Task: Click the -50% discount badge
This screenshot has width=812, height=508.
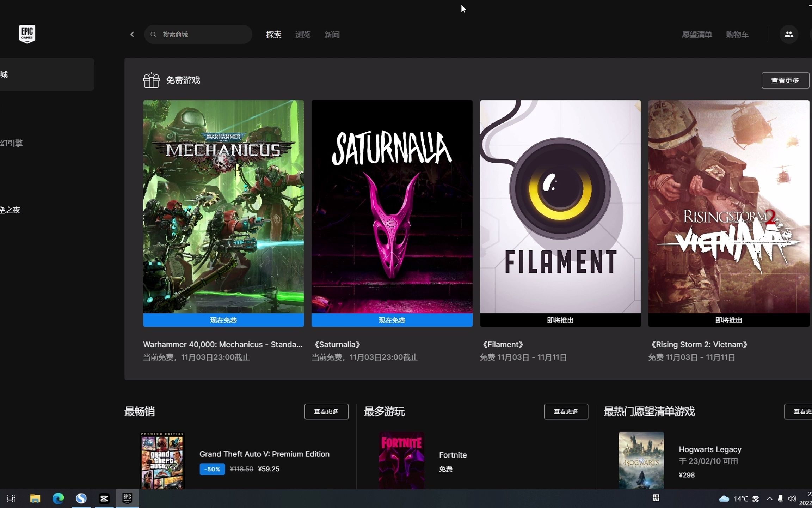Action: tap(212, 469)
